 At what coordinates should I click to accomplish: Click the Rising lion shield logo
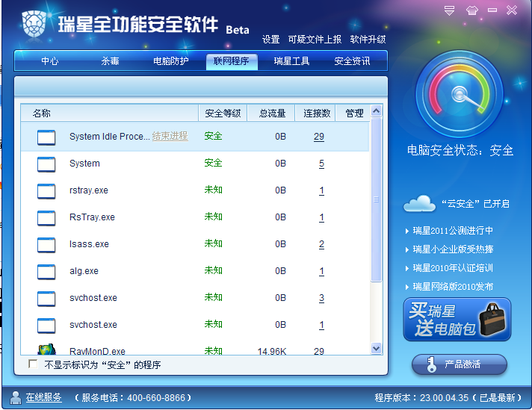coord(34,23)
